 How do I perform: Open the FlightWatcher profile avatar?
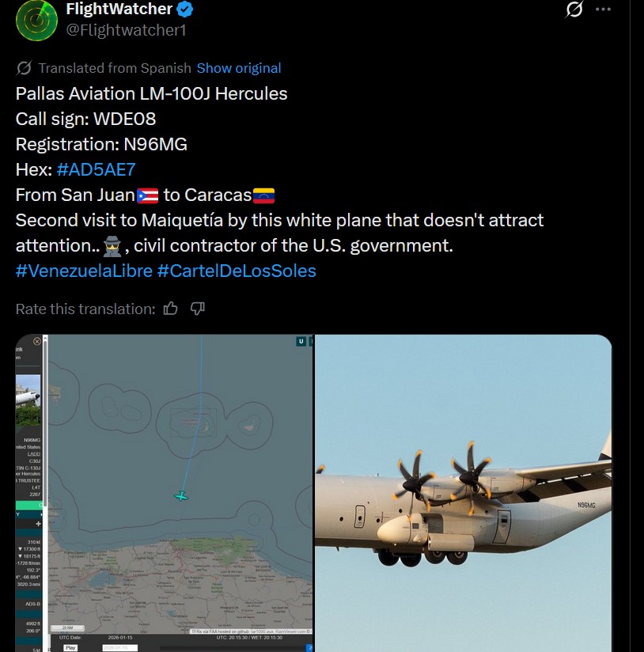[36, 20]
